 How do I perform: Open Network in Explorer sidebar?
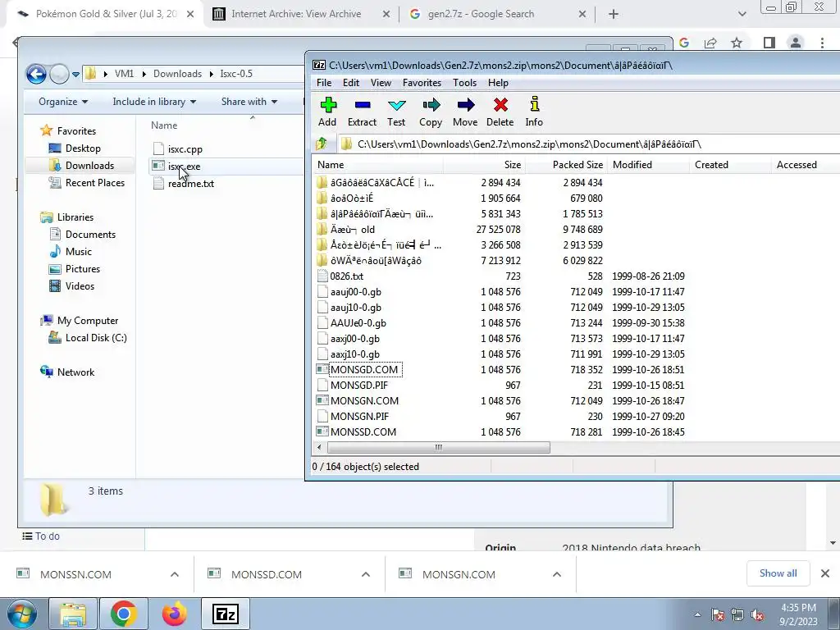coord(75,372)
